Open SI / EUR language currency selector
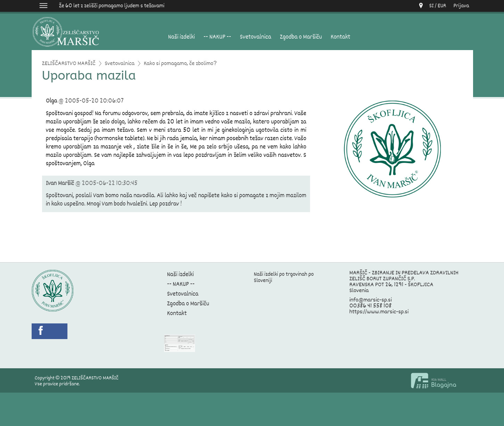 tap(437, 6)
